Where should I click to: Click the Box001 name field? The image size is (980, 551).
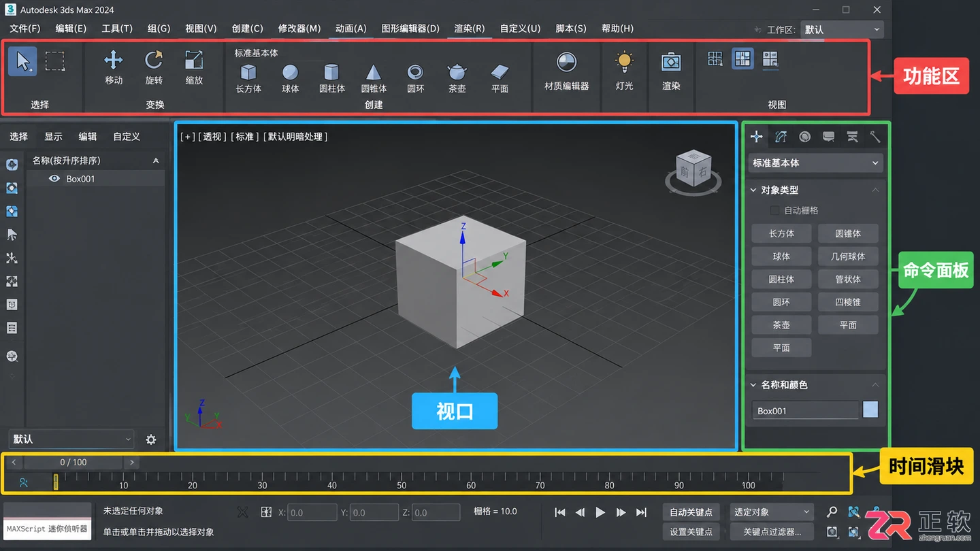coord(805,410)
